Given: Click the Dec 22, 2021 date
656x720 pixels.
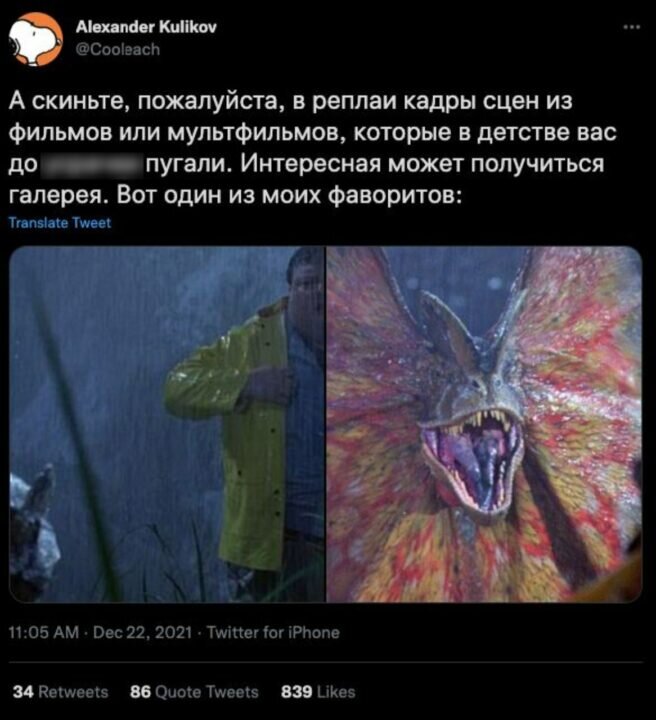Looking at the screenshot, I should click(x=142, y=632).
